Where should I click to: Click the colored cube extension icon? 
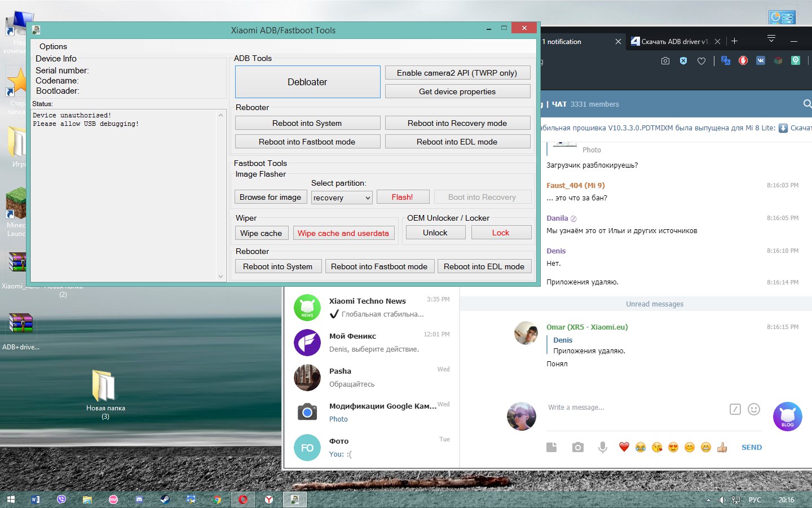pos(778,60)
